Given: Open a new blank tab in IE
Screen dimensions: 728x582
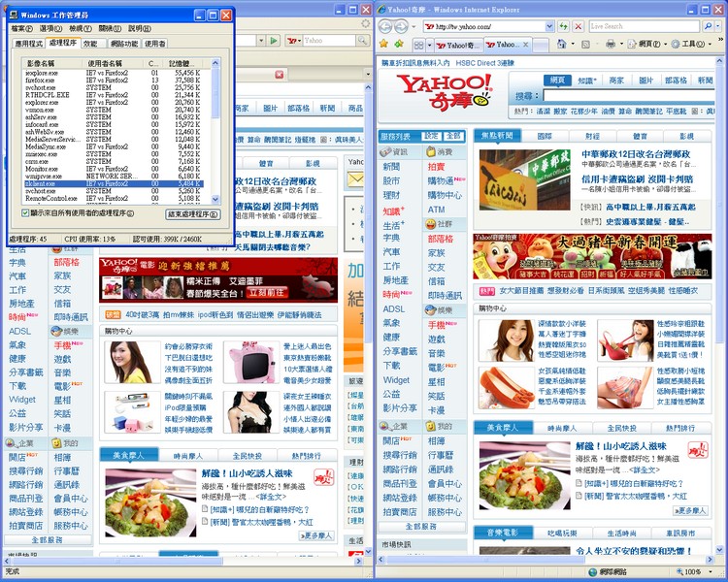Looking at the screenshot, I should click(x=540, y=45).
